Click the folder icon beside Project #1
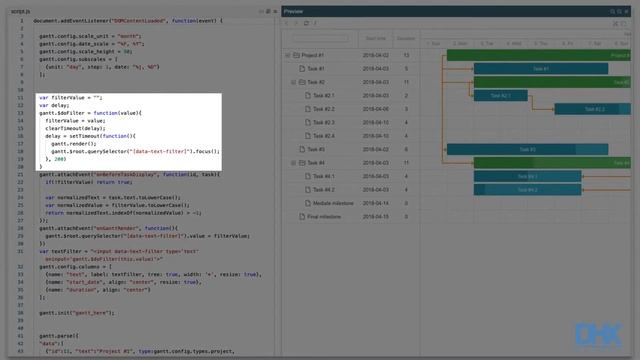 (296, 55)
